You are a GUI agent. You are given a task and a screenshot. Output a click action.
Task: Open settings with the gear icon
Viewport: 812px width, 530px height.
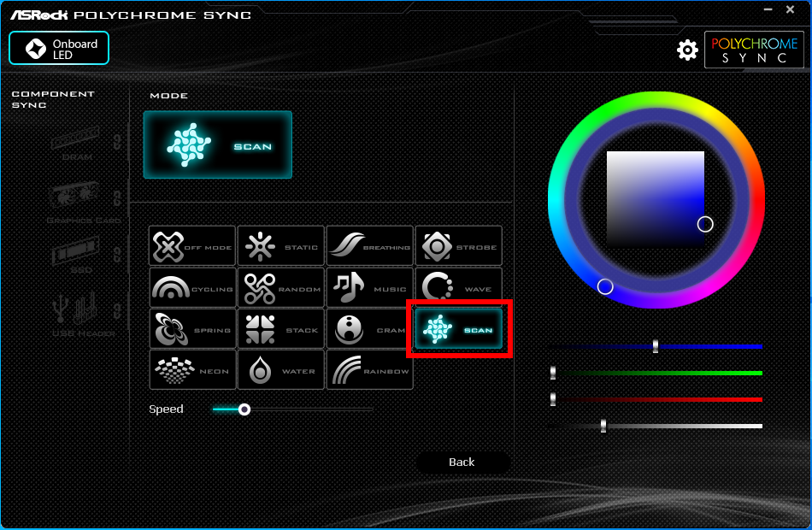[x=687, y=50]
